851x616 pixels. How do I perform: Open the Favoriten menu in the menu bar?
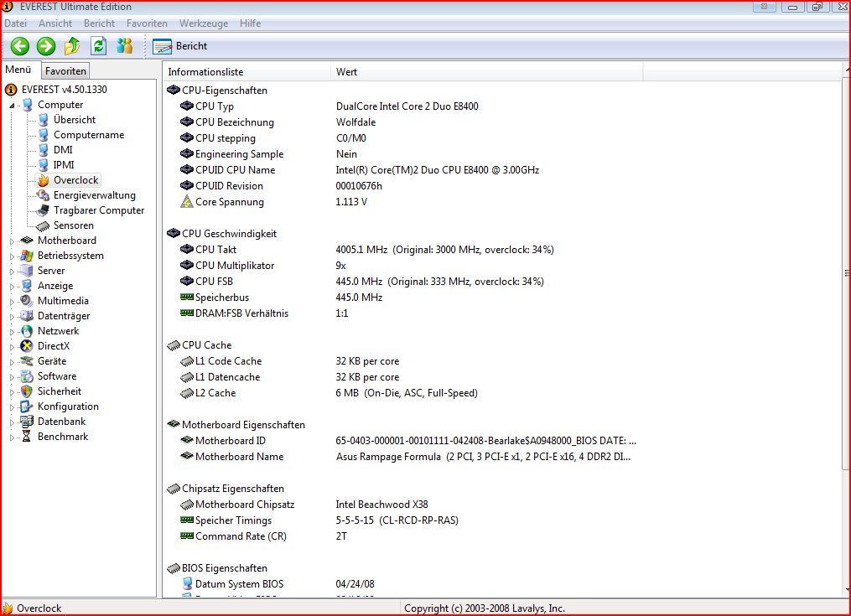pyautogui.click(x=147, y=23)
